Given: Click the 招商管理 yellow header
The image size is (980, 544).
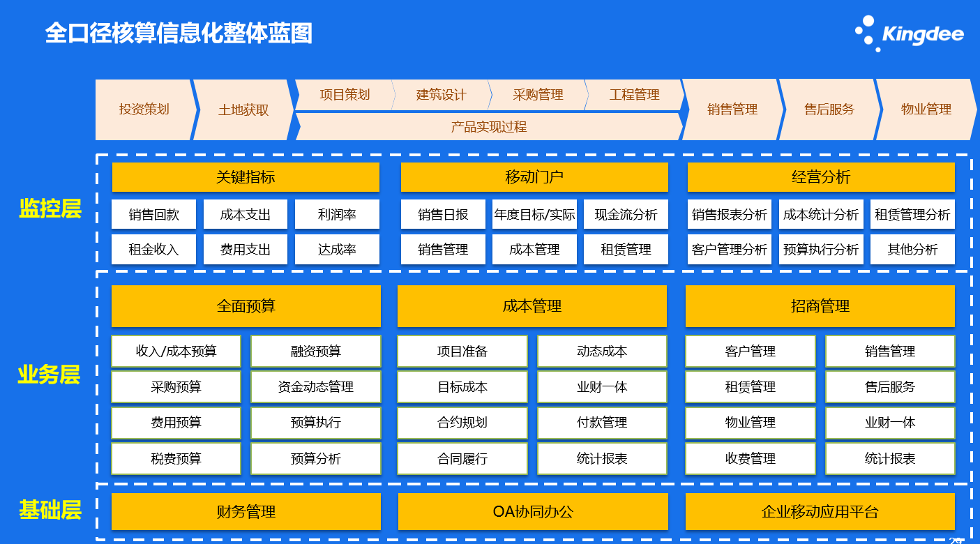Looking at the screenshot, I should tap(820, 305).
